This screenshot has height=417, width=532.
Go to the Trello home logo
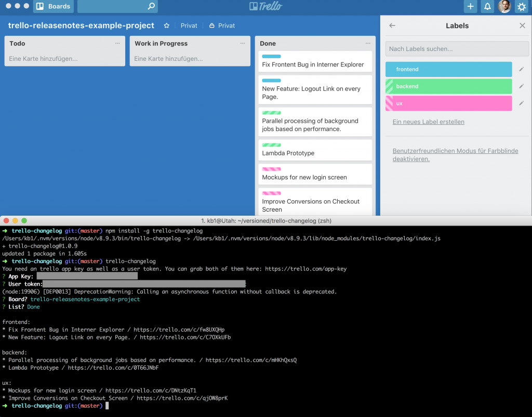click(x=265, y=6)
